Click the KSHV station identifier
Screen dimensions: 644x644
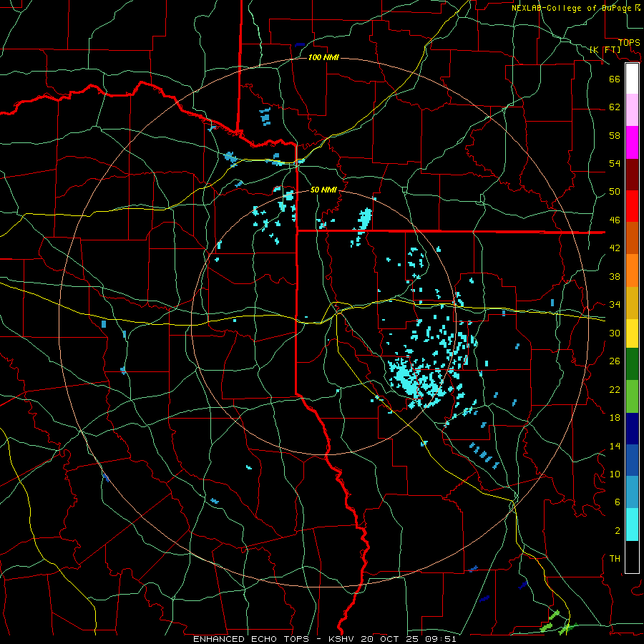pos(343,639)
